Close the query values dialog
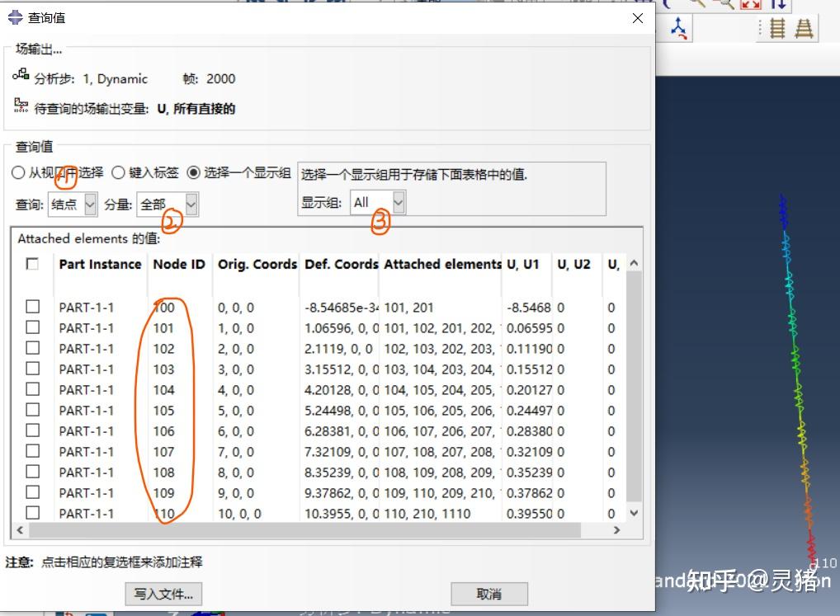The width and height of the screenshot is (840, 616). [x=638, y=18]
